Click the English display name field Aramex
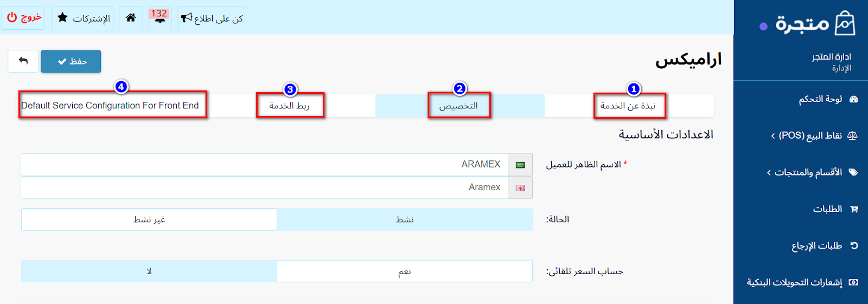This screenshot has height=304, width=868. pos(264,187)
